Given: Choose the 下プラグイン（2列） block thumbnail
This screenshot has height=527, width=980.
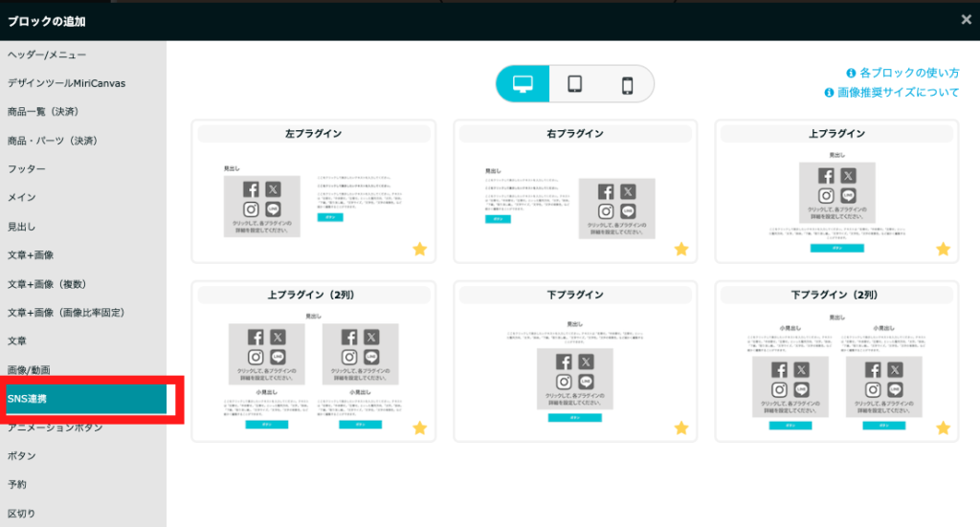Looking at the screenshot, I should (836, 368).
